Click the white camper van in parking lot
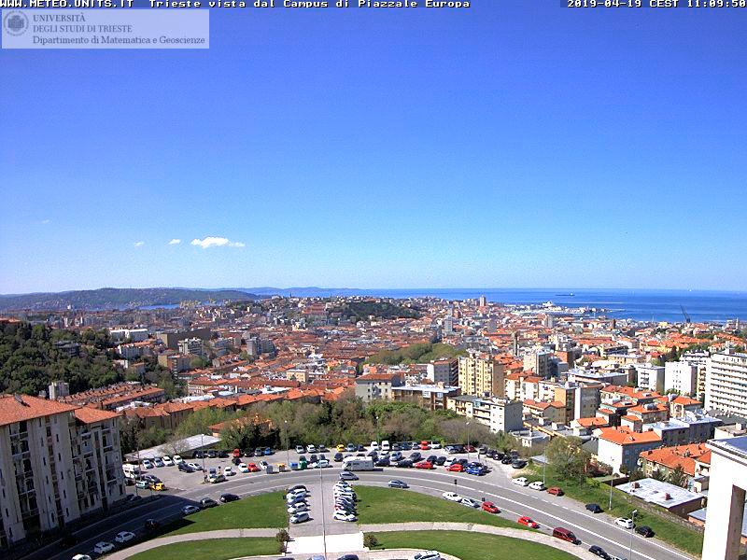The width and height of the screenshot is (747, 560). [x=358, y=463]
